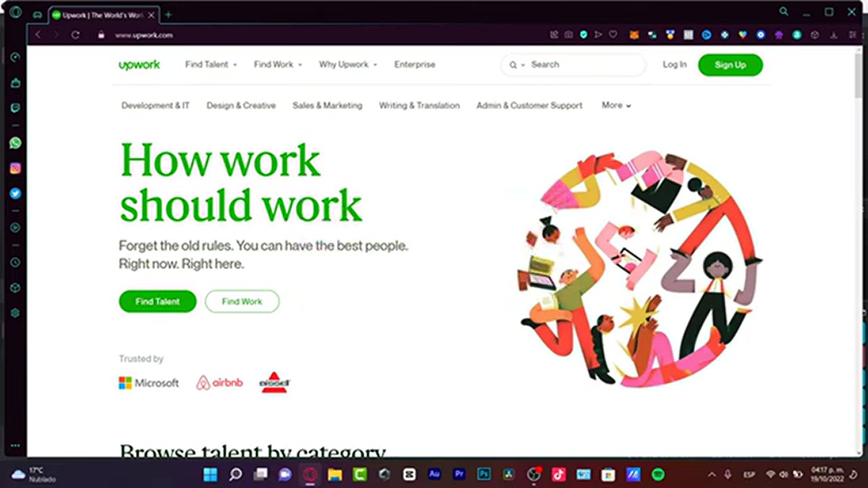Launch Spotify from the taskbar
Screen dimensions: 868x488
658,474
